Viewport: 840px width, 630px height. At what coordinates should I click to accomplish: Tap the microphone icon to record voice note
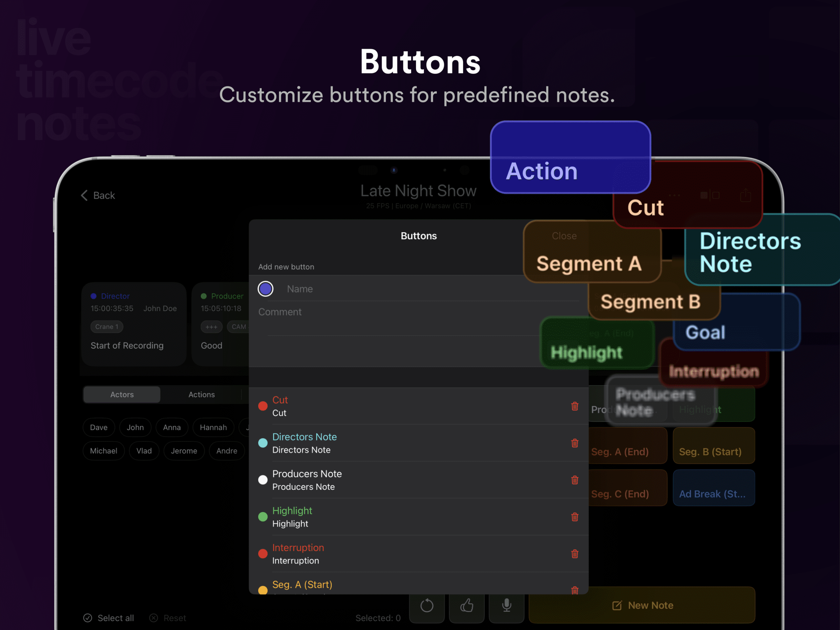coord(506,605)
